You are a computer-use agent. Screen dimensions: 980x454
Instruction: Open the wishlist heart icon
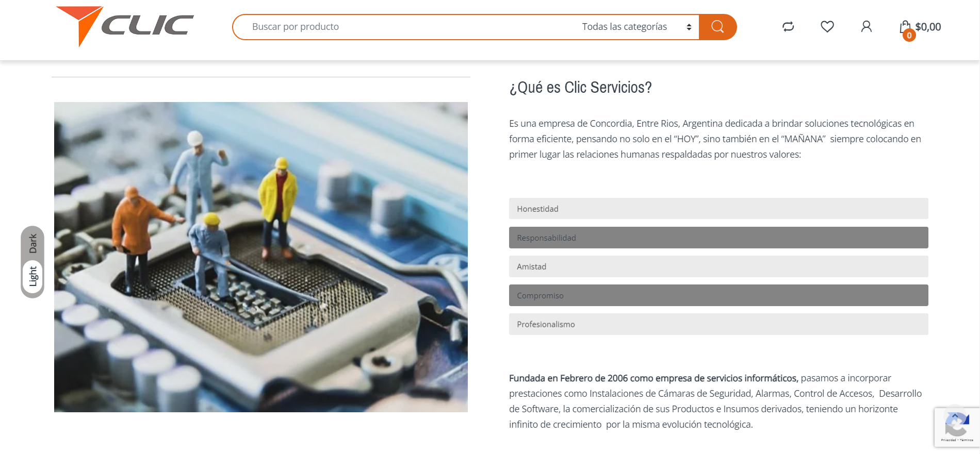[x=827, y=27]
